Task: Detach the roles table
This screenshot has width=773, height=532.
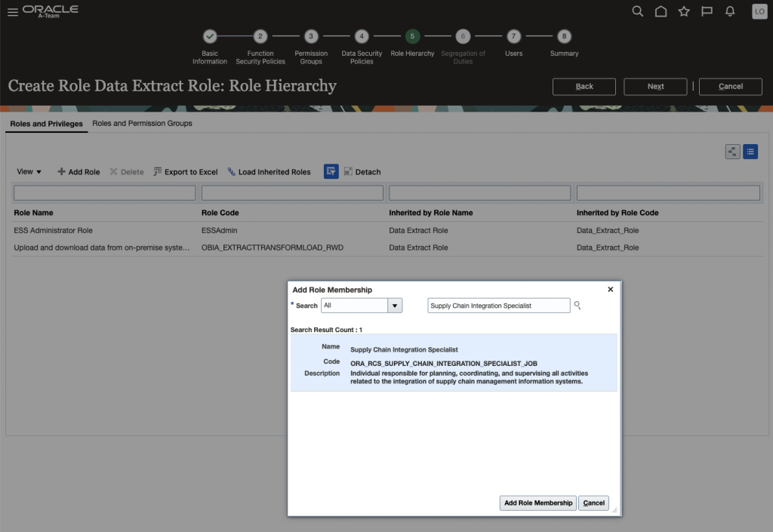Action: 362,172
